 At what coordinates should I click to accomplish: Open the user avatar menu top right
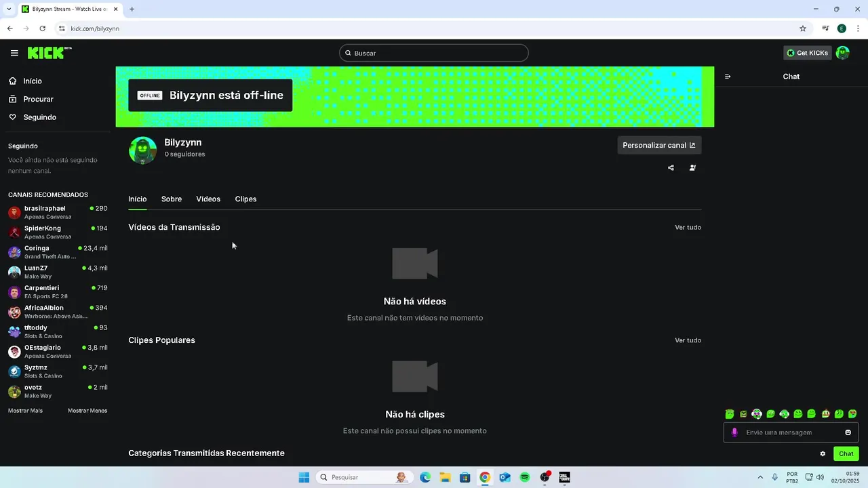[843, 53]
